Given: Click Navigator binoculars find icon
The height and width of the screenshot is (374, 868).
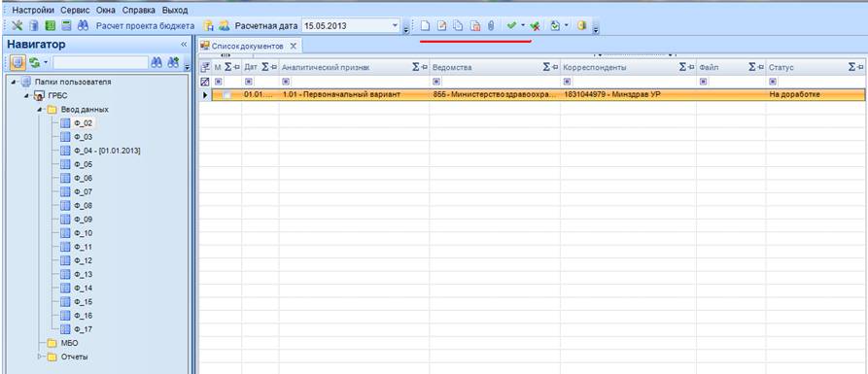Looking at the screenshot, I should (156, 63).
